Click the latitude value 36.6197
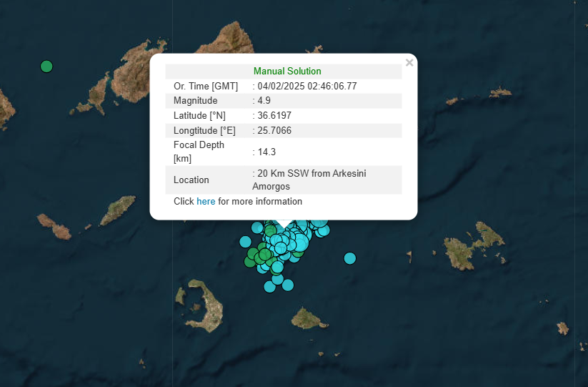 (274, 116)
